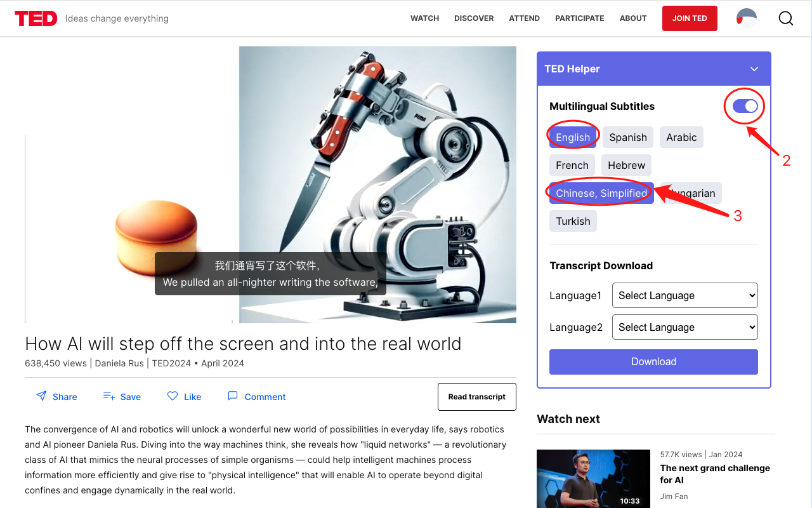Enable Spanish subtitles
This screenshot has width=812, height=508.
click(628, 137)
